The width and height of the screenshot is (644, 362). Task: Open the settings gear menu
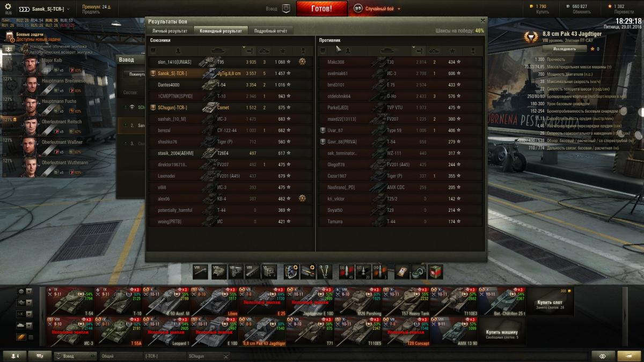8,6
